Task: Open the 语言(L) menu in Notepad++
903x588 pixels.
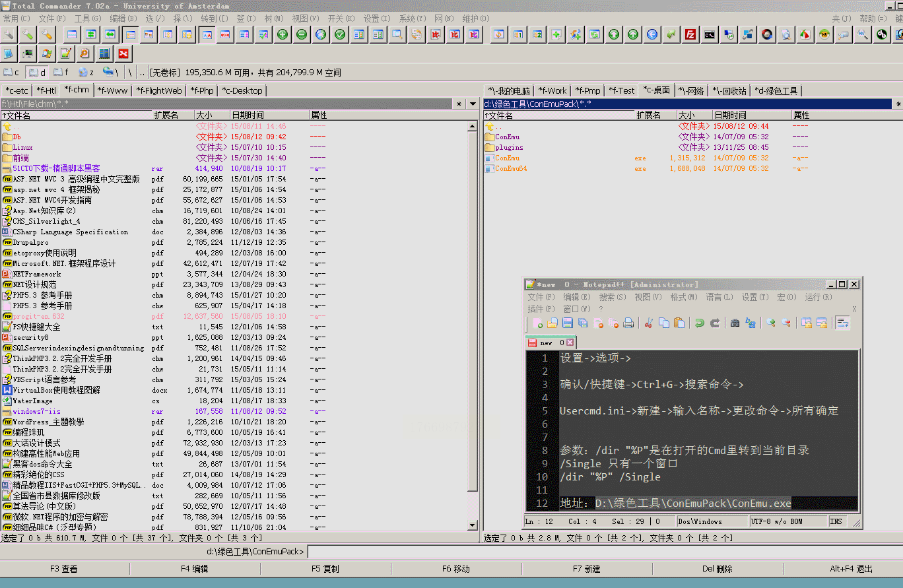Action: click(718, 297)
